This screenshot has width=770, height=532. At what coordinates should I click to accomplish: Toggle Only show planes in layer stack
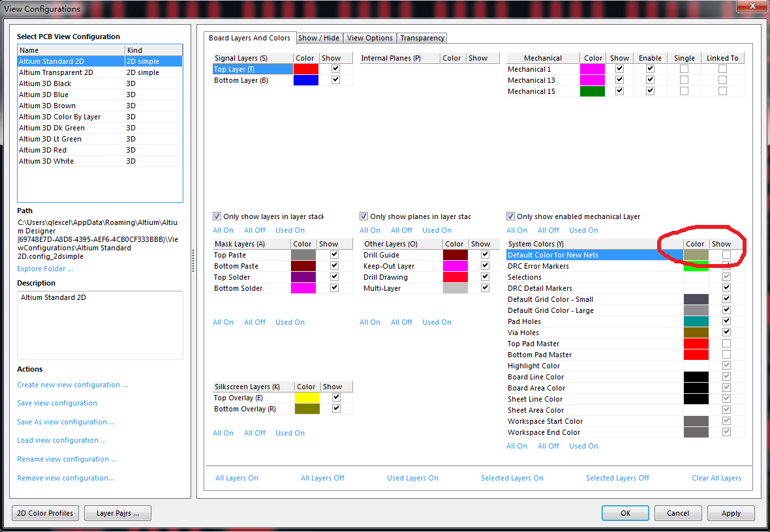click(x=364, y=216)
